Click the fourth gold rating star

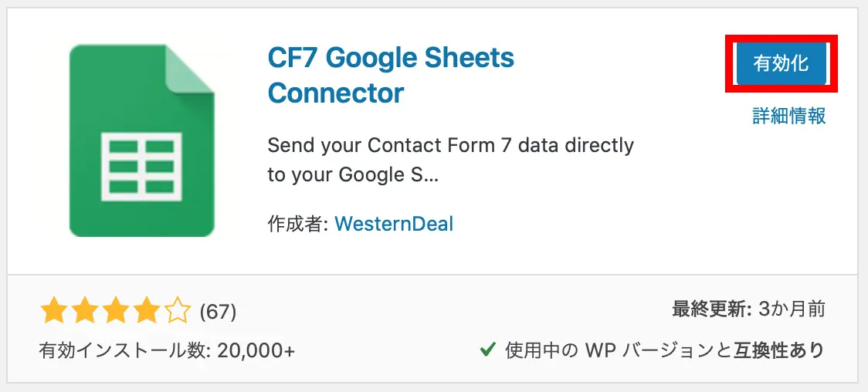click(147, 312)
